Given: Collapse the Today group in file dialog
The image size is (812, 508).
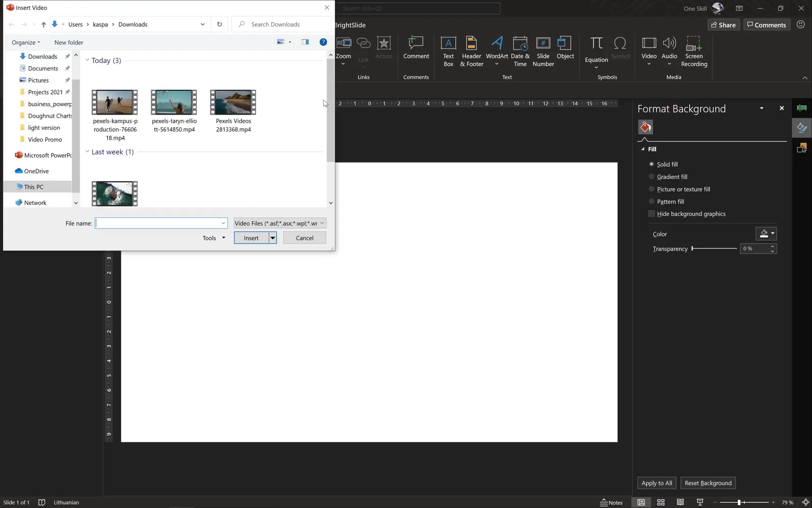Looking at the screenshot, I should (87, 60).
